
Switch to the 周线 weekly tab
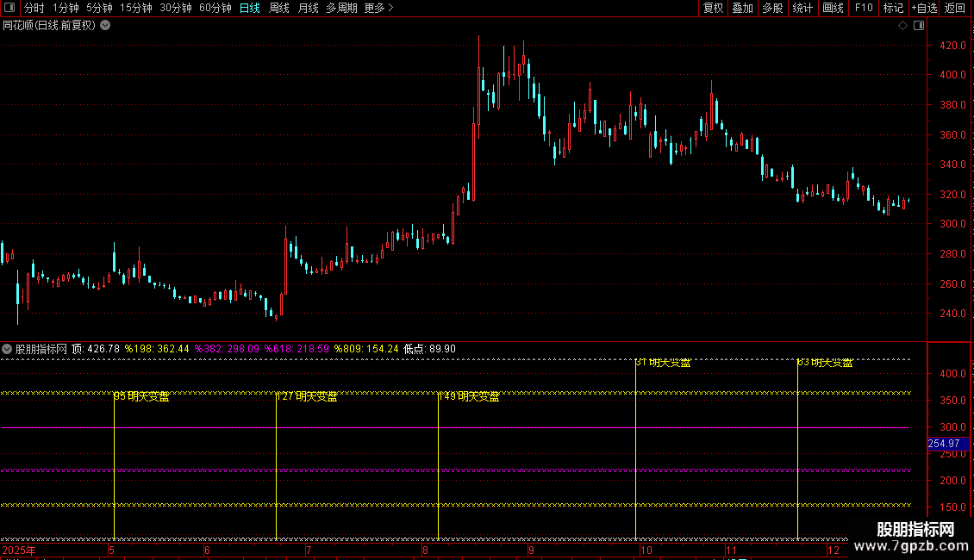[x=279, y=8]
